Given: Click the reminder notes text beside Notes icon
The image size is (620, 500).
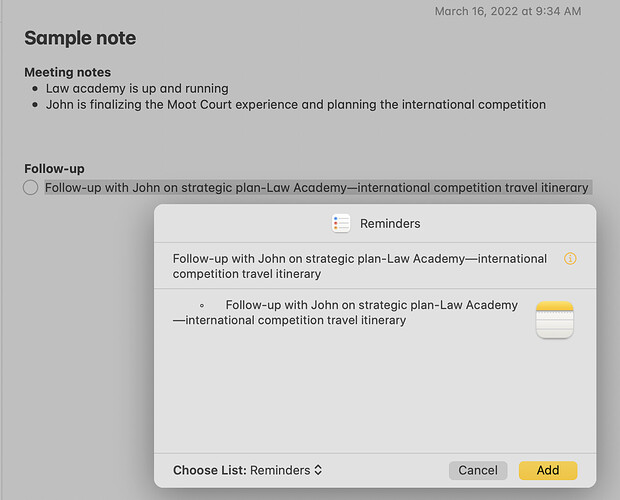Looking at the screenshot, I should [x=345, y=312].
